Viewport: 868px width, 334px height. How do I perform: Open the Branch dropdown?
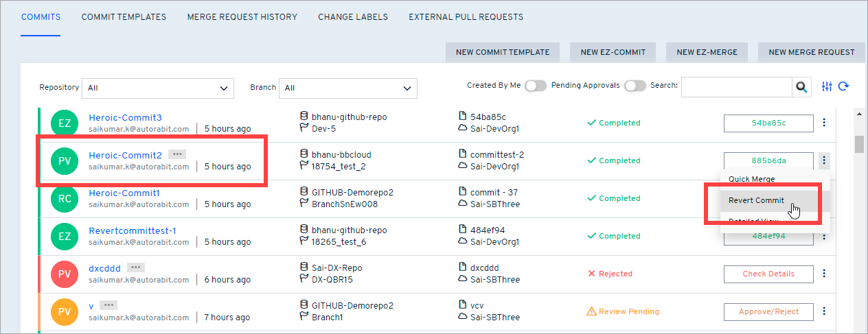[350, 88]
